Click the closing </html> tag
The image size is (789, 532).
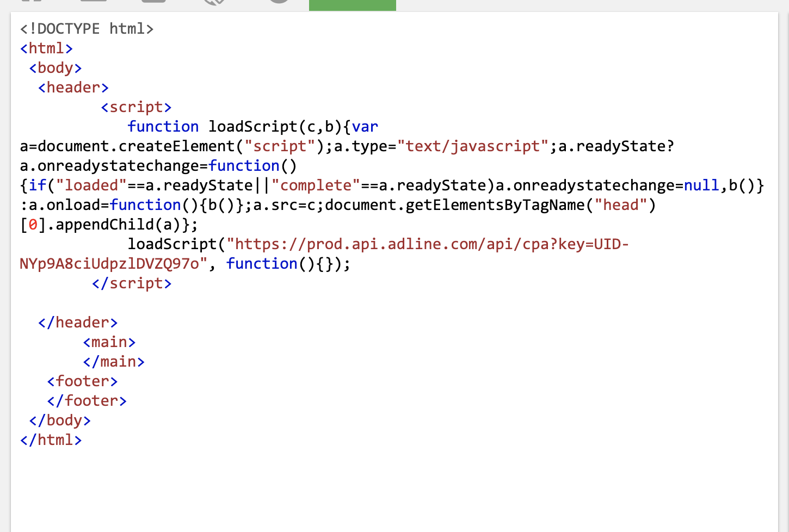51,440
